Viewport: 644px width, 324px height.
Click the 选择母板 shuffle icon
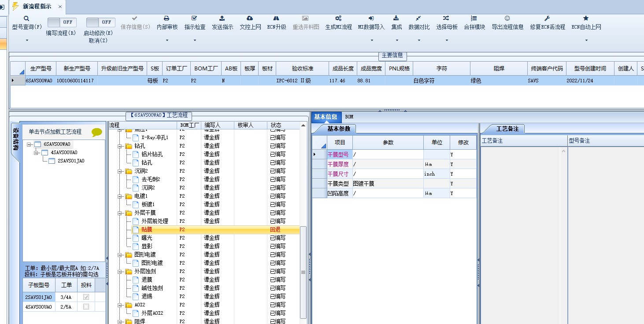point(446,18)
